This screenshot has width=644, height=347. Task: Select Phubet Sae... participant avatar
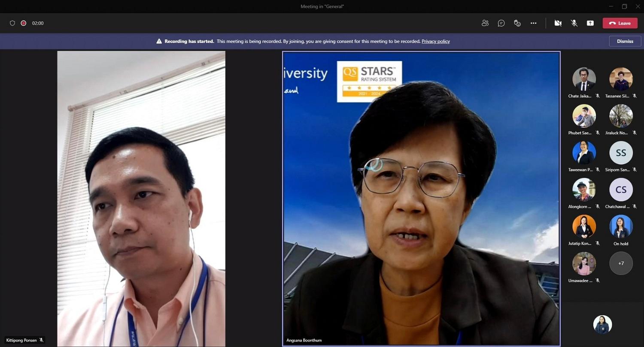pos(584,116)
